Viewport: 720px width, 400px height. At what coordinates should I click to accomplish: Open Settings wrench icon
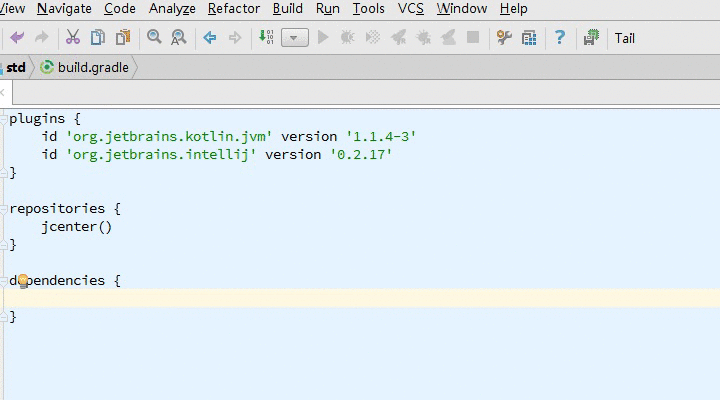coord(504,37)
